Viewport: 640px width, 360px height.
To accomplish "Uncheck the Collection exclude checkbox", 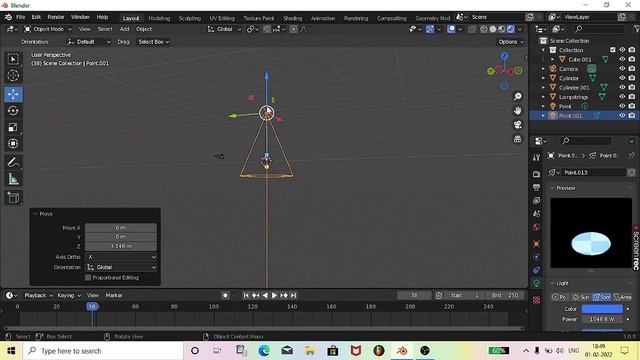I will click(x=613, y=50).
